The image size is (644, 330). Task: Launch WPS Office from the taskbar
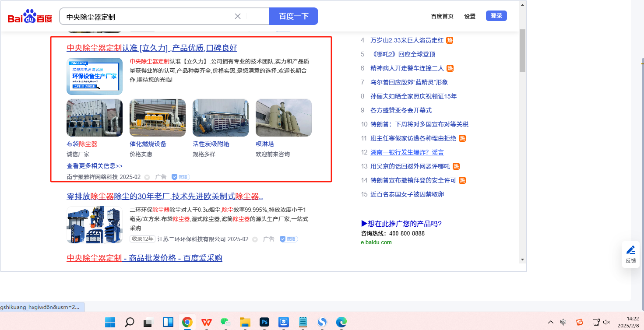tap(206, 322)
